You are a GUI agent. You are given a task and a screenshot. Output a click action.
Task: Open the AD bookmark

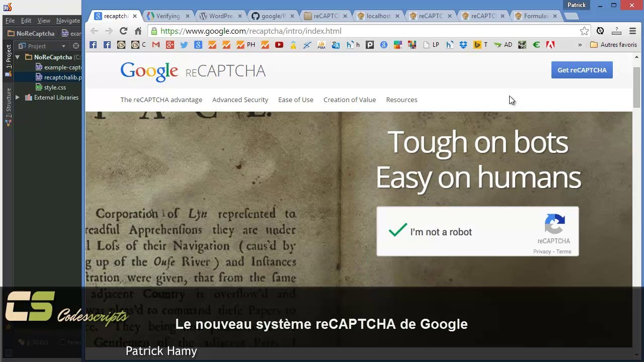(503, 45)
